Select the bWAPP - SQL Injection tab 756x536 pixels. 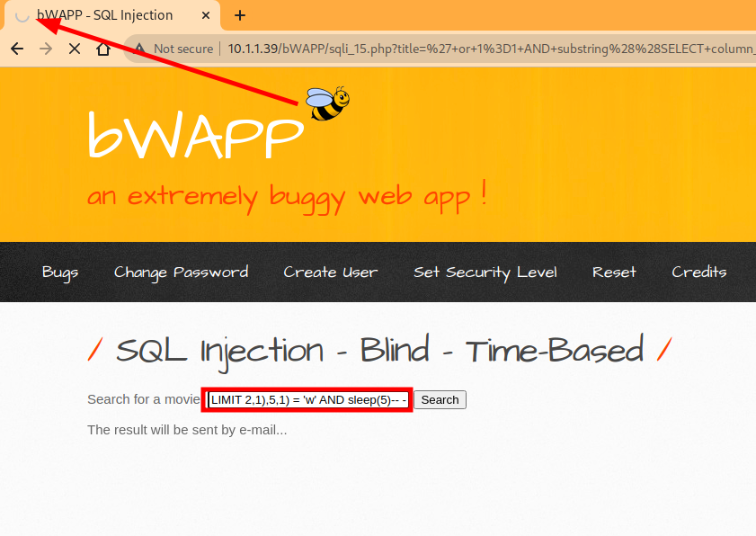(111, 15)
